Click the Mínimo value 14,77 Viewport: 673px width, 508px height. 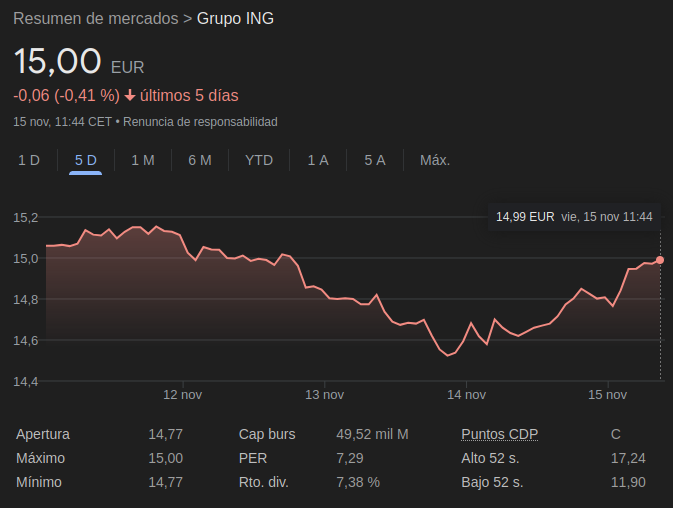pyautogui.click(x=166, y=482)
